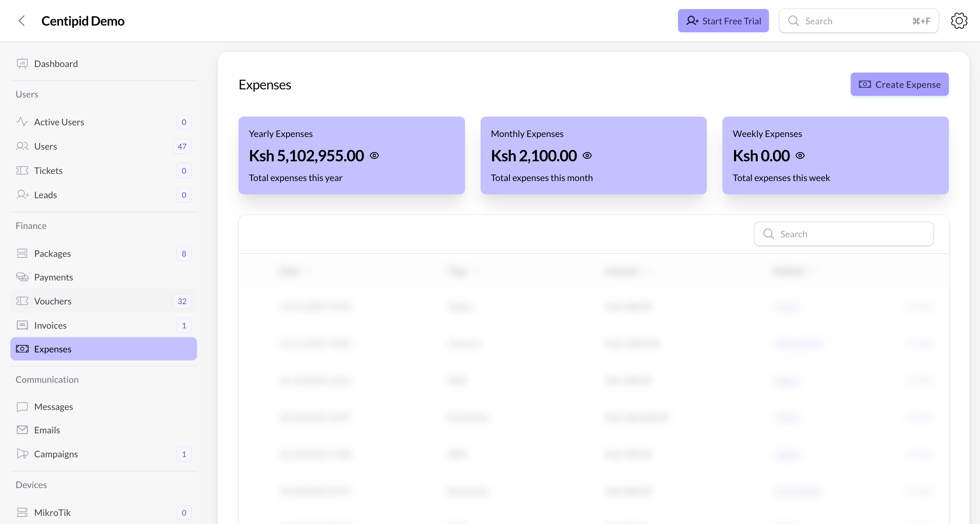
Task: Sort the table by its second column
Action: click(x=458, y=271)
